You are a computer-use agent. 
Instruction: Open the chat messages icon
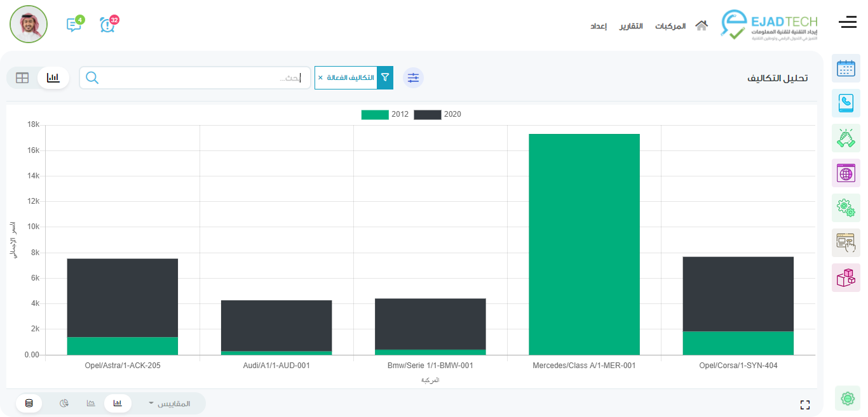74,25
